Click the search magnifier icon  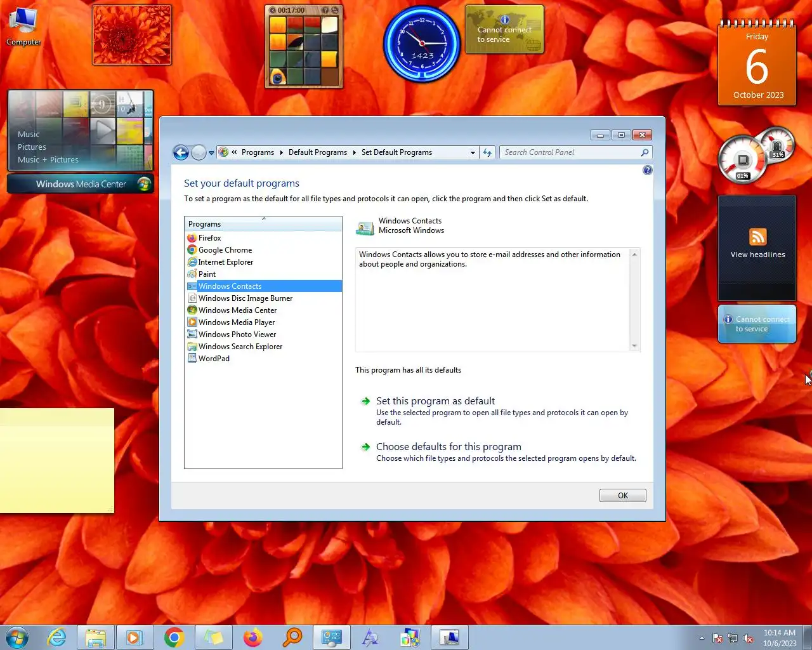(x=645, y=152)
